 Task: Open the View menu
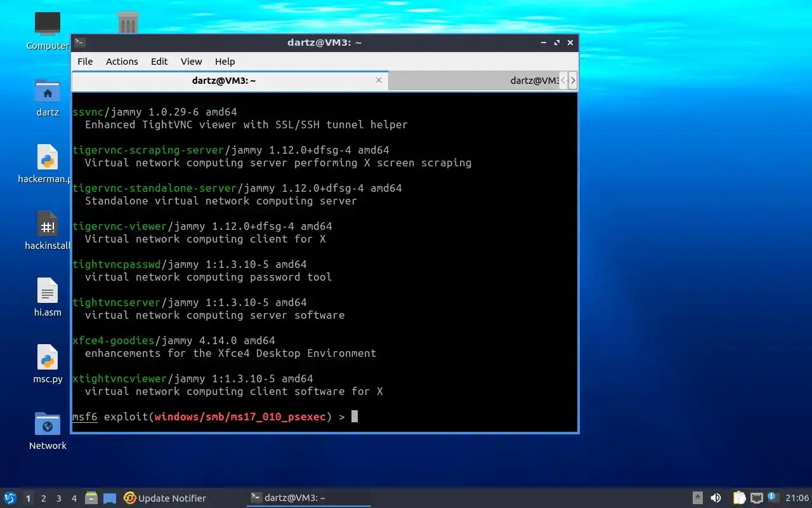pyautogui.click(x=191, y=62)
